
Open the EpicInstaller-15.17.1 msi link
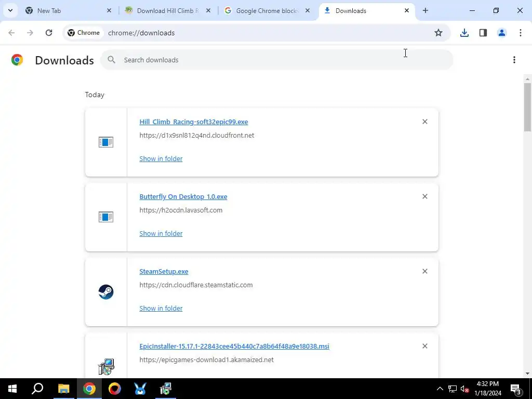tap(234, 347)
